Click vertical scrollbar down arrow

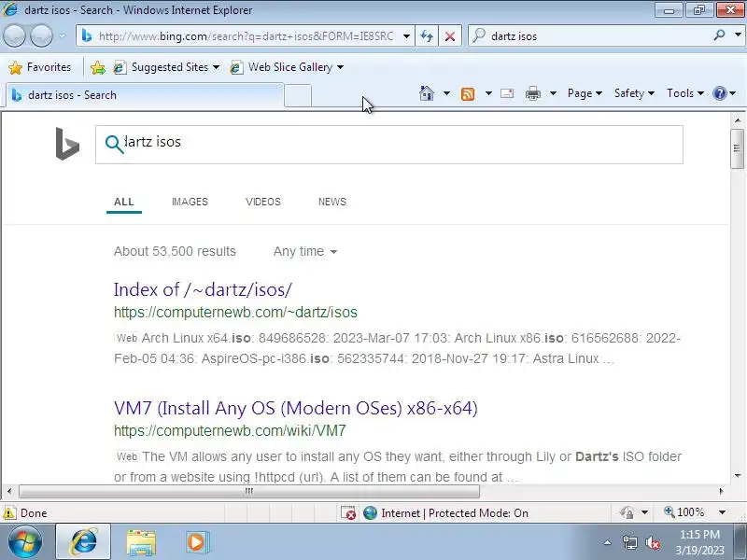point(737,476)
